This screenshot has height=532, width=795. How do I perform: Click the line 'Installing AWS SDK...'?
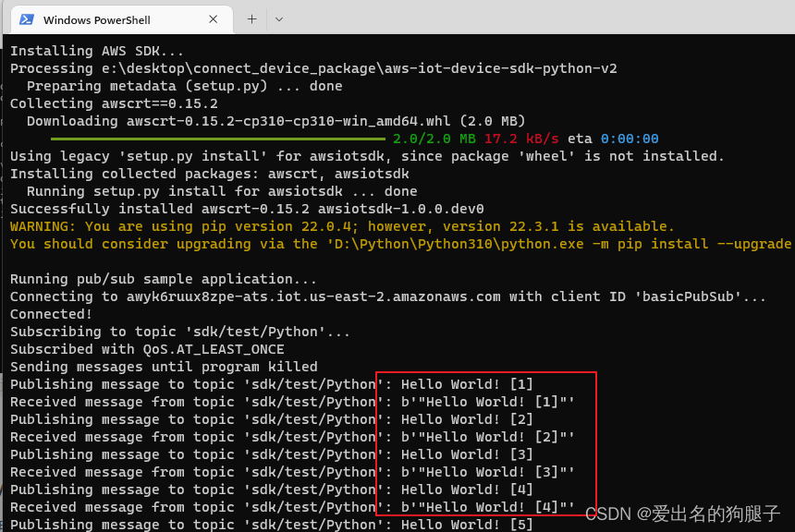pos(97,51)
